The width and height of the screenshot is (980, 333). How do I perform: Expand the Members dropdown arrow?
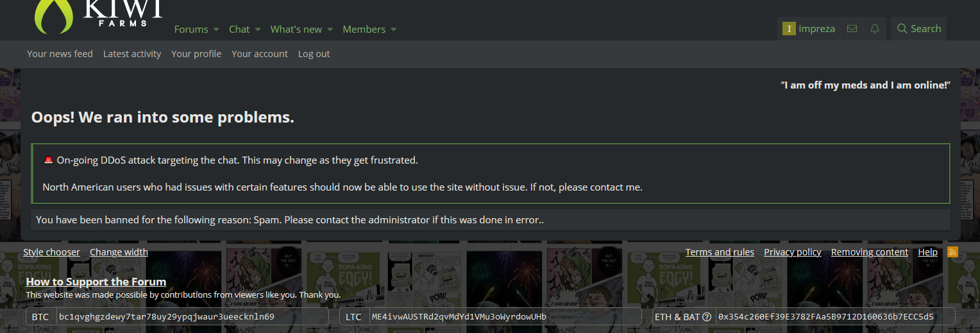[394, 30]
